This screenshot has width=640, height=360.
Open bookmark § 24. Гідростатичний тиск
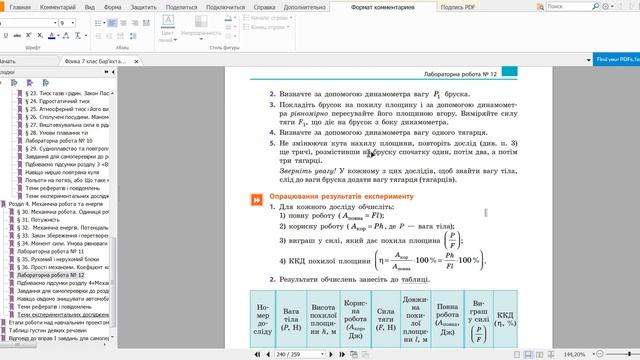click(57, 101)
